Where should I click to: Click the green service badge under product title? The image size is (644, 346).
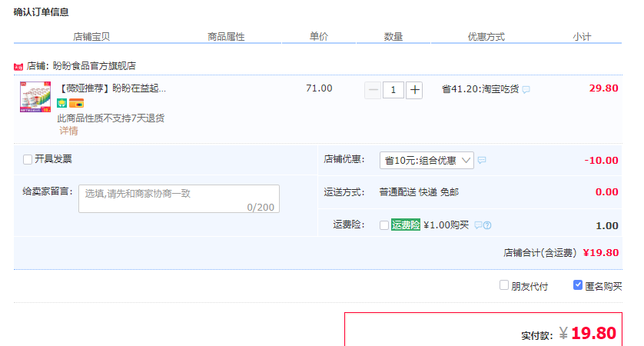point(62,103)
